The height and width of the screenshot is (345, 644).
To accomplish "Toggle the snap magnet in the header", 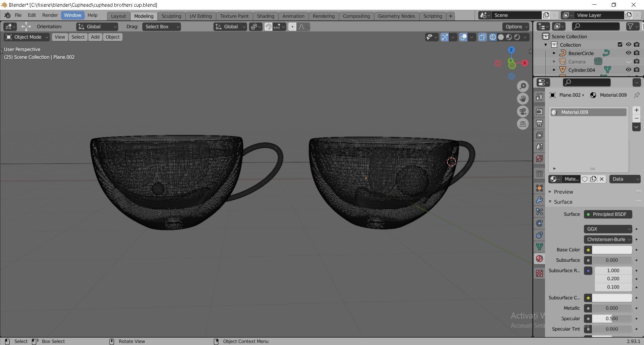I will [268, 27].
